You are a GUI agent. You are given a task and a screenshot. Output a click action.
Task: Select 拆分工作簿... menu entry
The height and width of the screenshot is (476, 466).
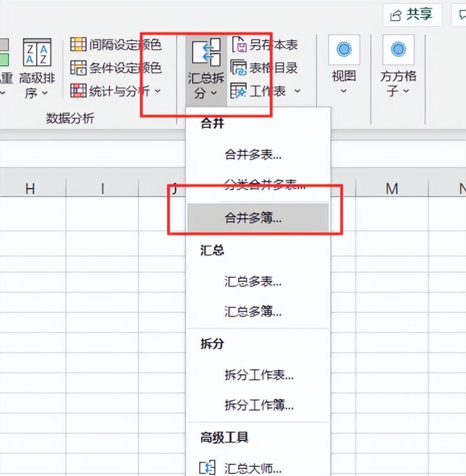click(258, 405)
